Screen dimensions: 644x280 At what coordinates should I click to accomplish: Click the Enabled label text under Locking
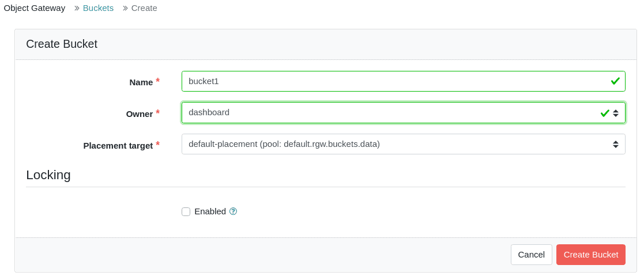point(210,211)
